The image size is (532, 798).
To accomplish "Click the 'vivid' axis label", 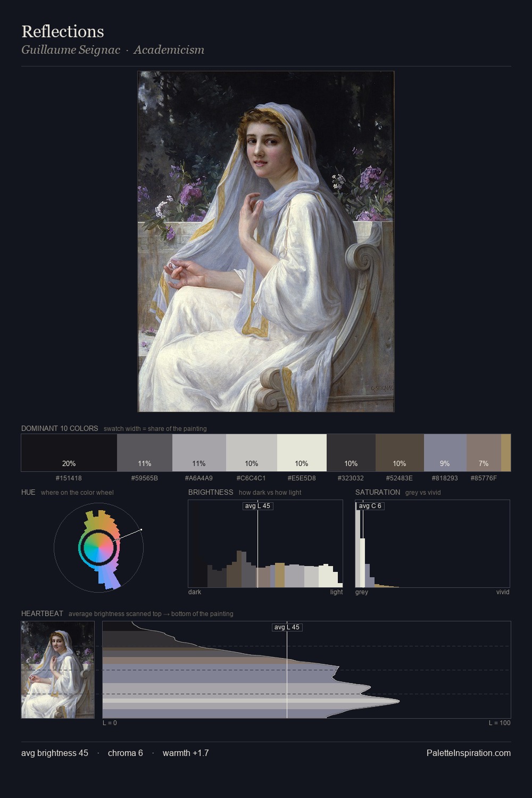I will 503,592.
